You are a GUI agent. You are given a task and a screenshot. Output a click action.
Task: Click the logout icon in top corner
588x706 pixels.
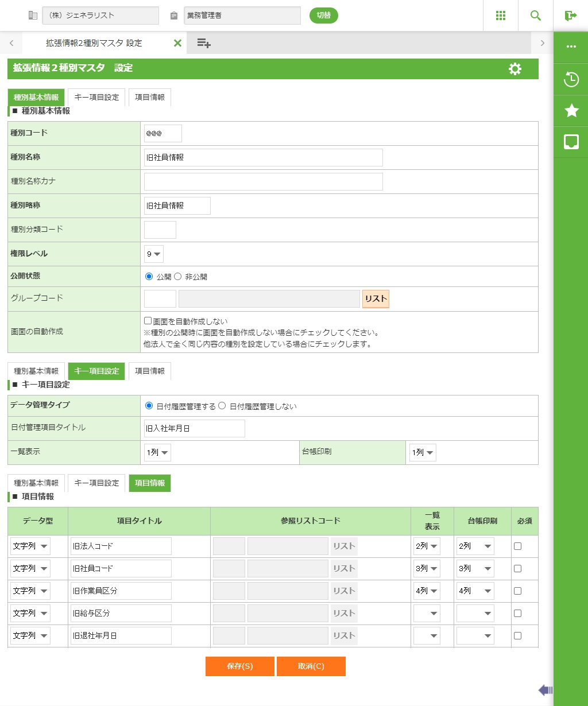click(570, 15)
